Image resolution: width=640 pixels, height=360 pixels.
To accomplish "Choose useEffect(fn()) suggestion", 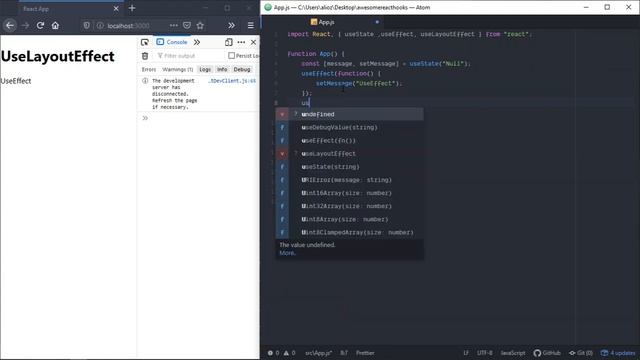I will 350,140.
